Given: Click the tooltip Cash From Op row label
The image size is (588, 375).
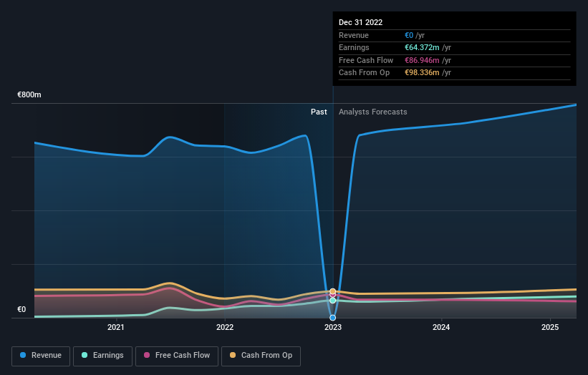Looking at the screenshot, I should point(364,73).
